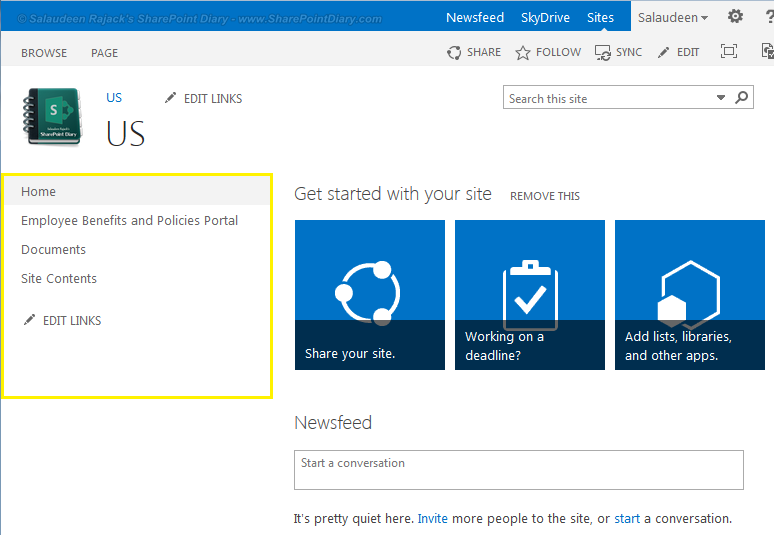Click REMOVE THIS link
This screenshot has height=535, width=774.
click(545, 196)
